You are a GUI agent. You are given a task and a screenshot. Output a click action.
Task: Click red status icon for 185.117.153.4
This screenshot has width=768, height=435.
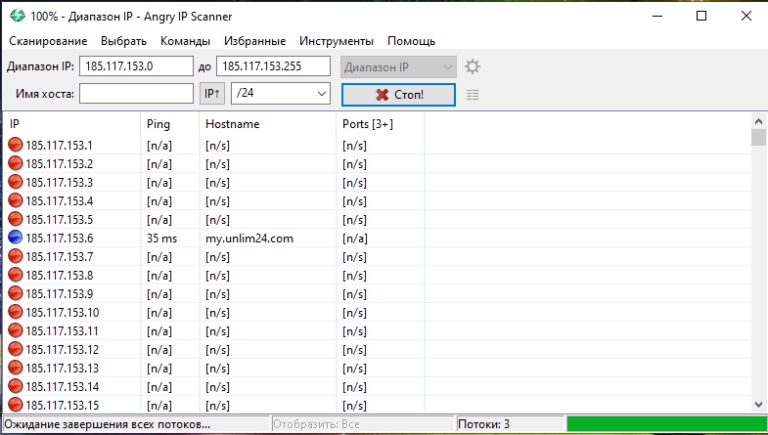click(16, 200)
